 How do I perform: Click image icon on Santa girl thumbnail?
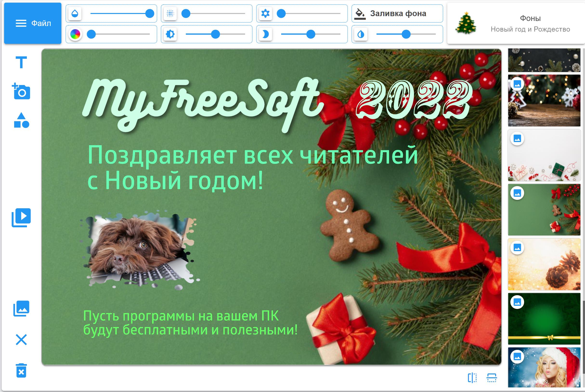click(x=517, y=357)
